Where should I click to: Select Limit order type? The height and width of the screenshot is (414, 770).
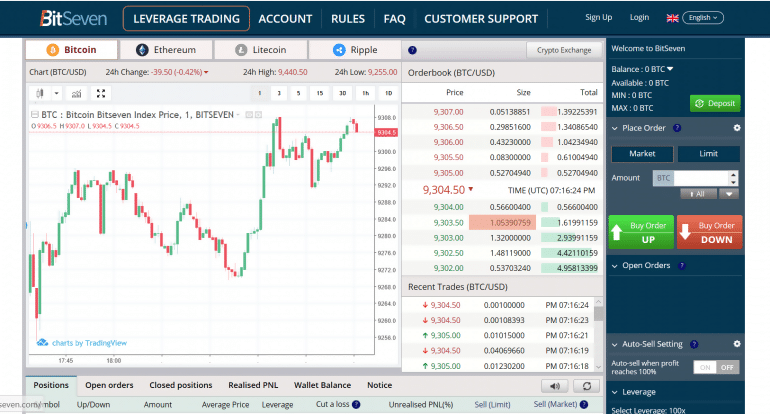708,154
